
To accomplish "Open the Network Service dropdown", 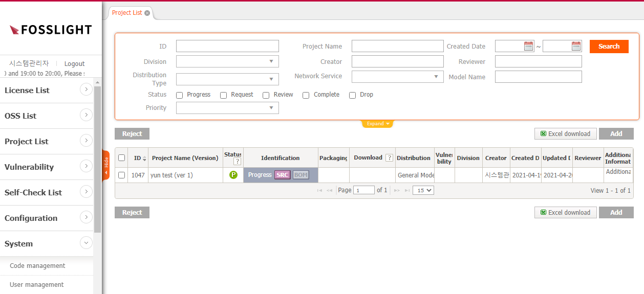I will tap(397, 76).
